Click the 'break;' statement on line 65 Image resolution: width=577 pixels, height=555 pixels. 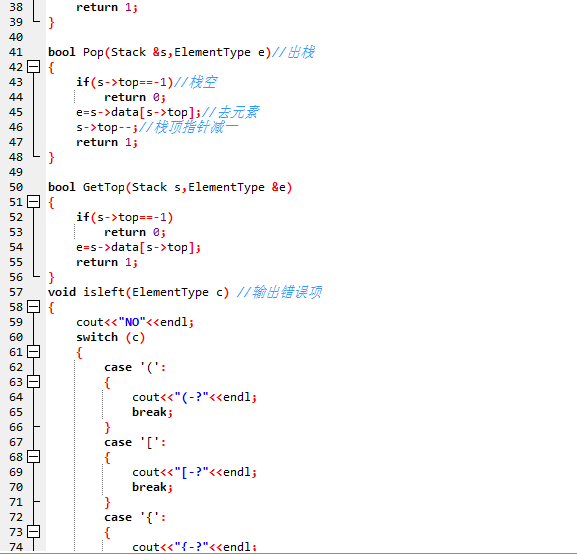pos(152,412)
